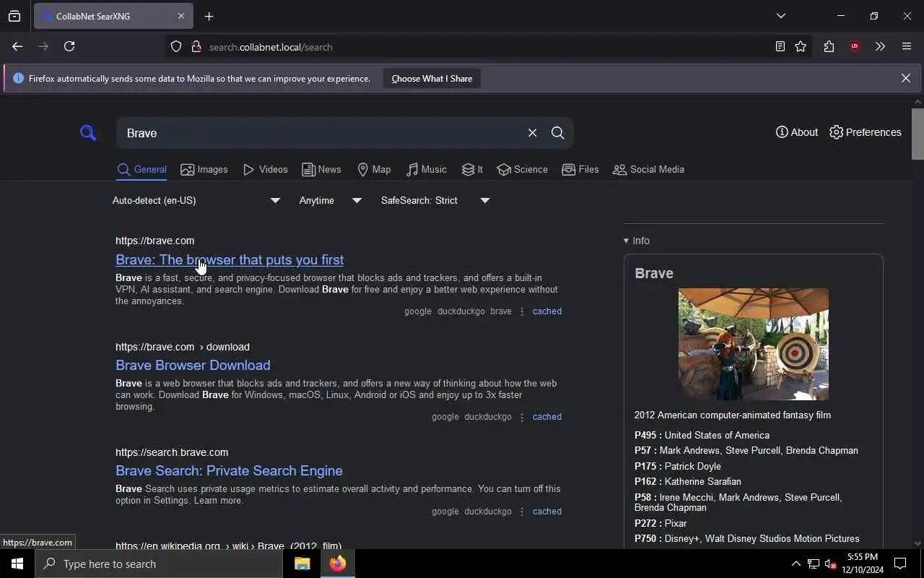
Task: Switch to the Social Media tab
Action: [648, 170]
